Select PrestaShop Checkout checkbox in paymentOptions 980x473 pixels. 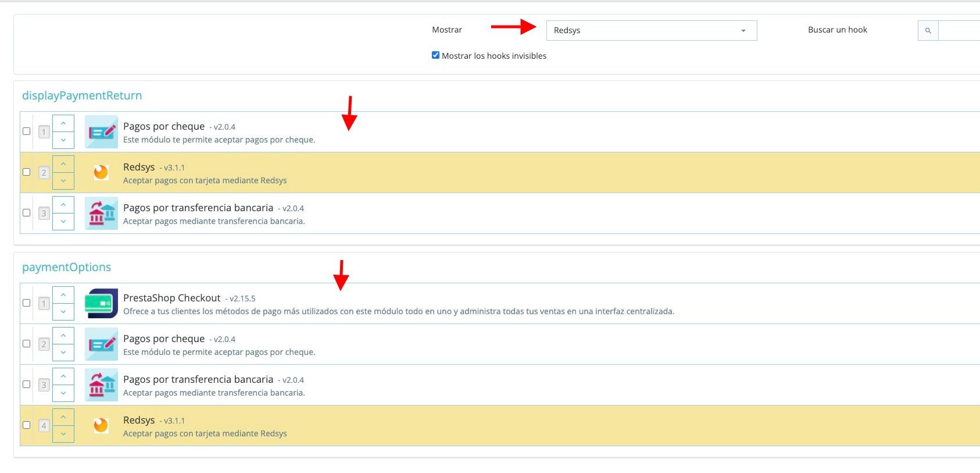(26, 303)
